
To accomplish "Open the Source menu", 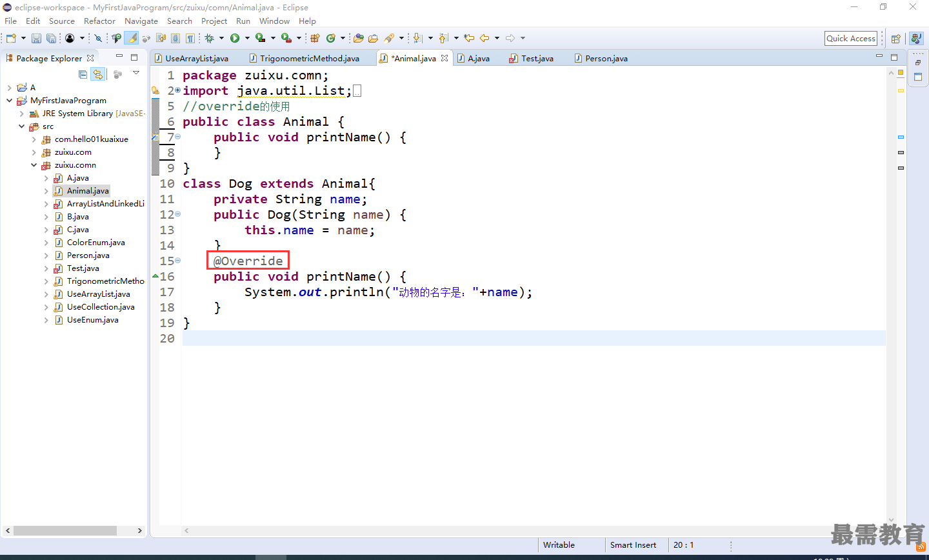I will [62, 21].
